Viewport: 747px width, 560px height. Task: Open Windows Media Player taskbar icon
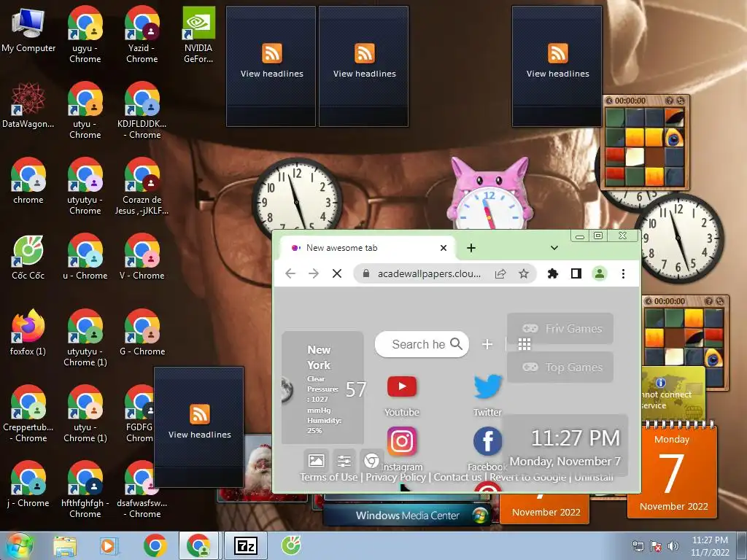pos(109,546)
